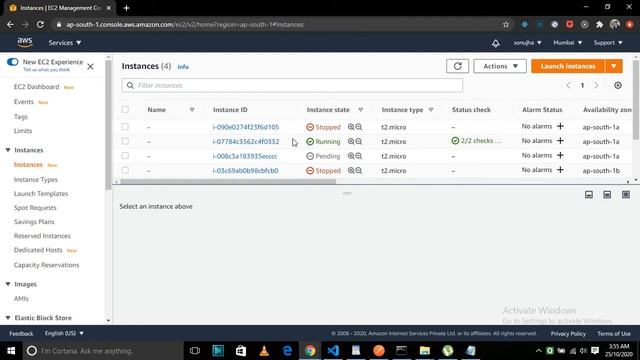The height and width of the screenshot is (360, 640).
Task: Check instance i-090e0274f23f6d105 checkbox
Action: 125,127
